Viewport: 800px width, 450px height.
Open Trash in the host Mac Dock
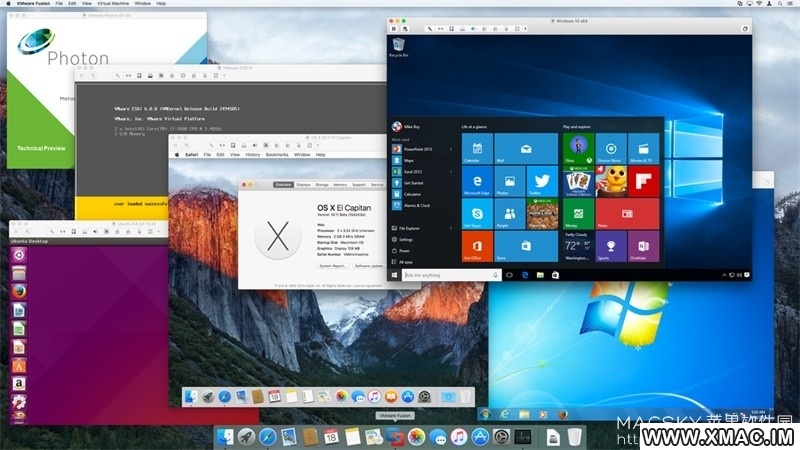point(574,437)
